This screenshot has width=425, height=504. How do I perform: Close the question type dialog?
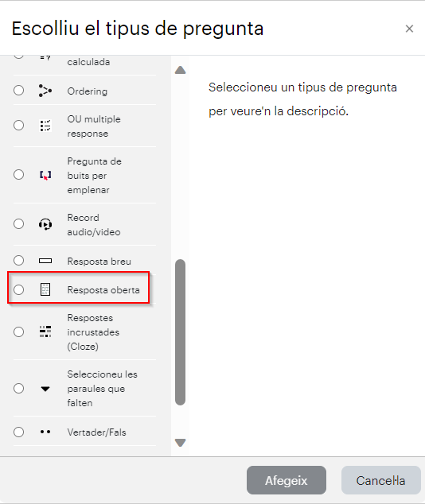click(409, 29)
